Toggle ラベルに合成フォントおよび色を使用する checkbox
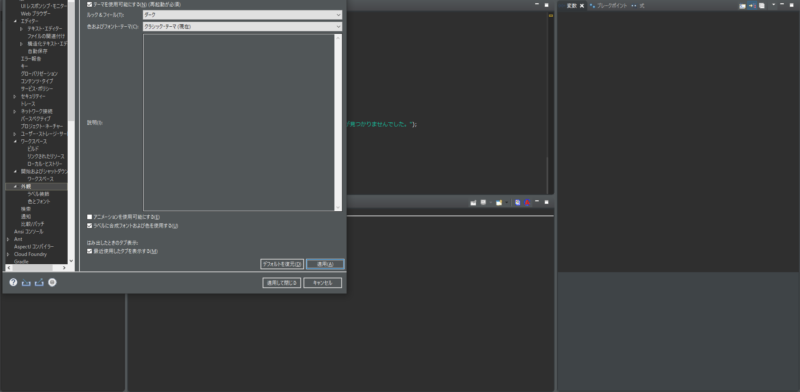This screenshot has height=392, width=800. (90, 226)
